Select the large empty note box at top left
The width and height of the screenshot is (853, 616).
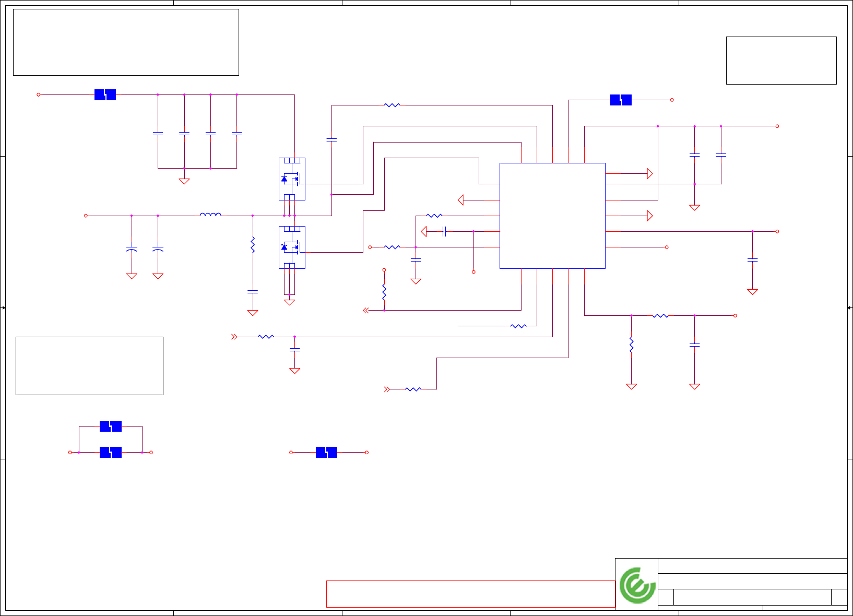coord(126,42)
